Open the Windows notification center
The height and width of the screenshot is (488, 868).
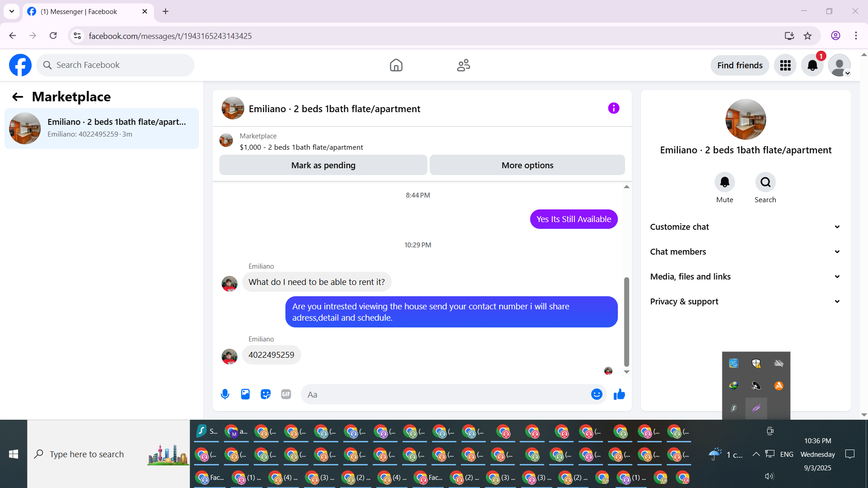[x=850, y=454]
